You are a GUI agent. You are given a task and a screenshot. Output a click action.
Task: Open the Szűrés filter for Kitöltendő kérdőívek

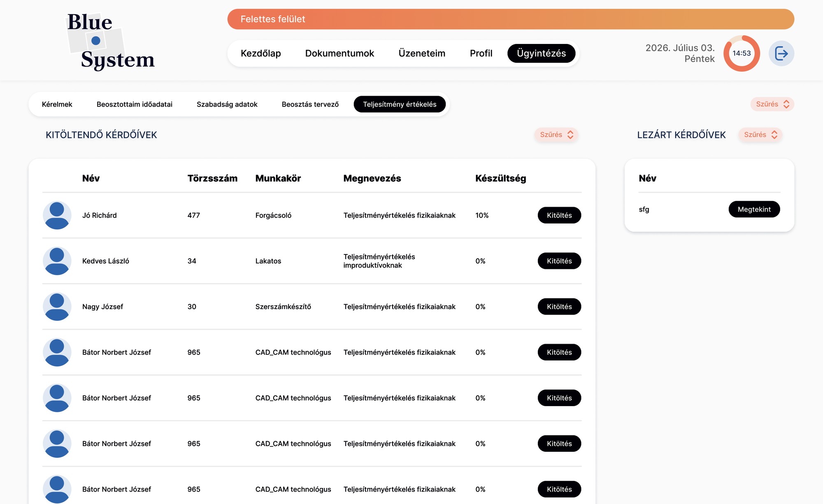click(556, 134)
